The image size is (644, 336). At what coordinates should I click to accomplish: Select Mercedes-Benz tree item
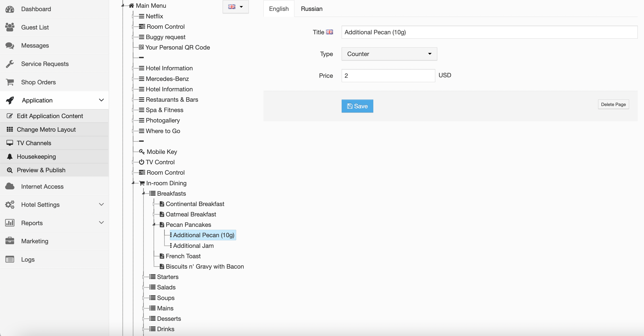point(167,79)
